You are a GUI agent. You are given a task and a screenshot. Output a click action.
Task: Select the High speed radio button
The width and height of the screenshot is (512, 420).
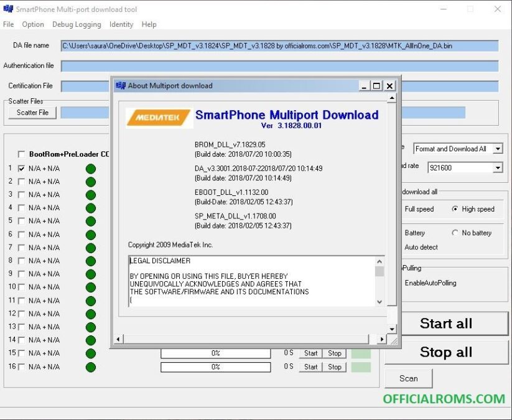click(x=455, y=208)
